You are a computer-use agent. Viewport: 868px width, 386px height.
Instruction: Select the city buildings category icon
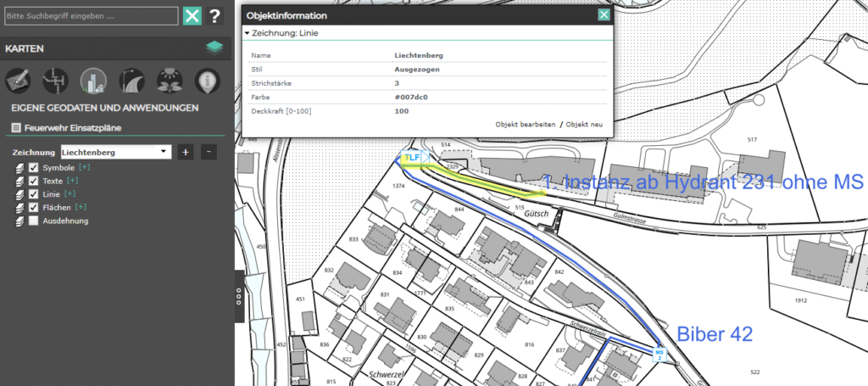tap(92, 81)
